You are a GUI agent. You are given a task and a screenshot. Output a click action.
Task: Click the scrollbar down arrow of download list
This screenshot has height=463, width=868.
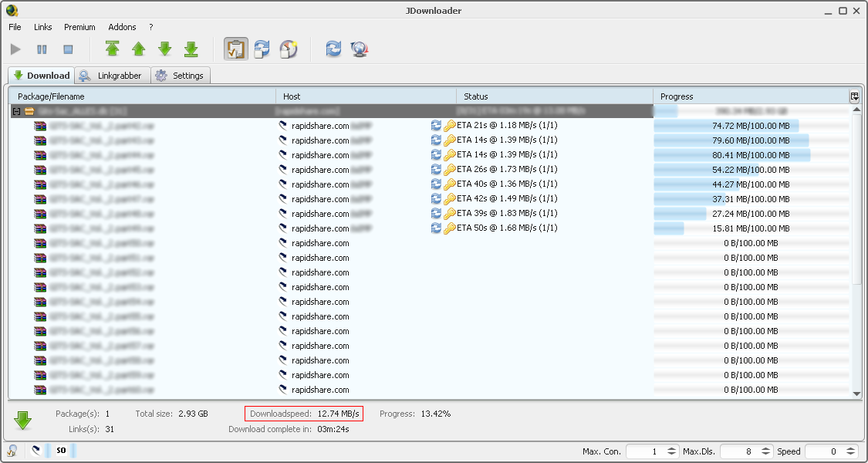click(x=856, y=394)
